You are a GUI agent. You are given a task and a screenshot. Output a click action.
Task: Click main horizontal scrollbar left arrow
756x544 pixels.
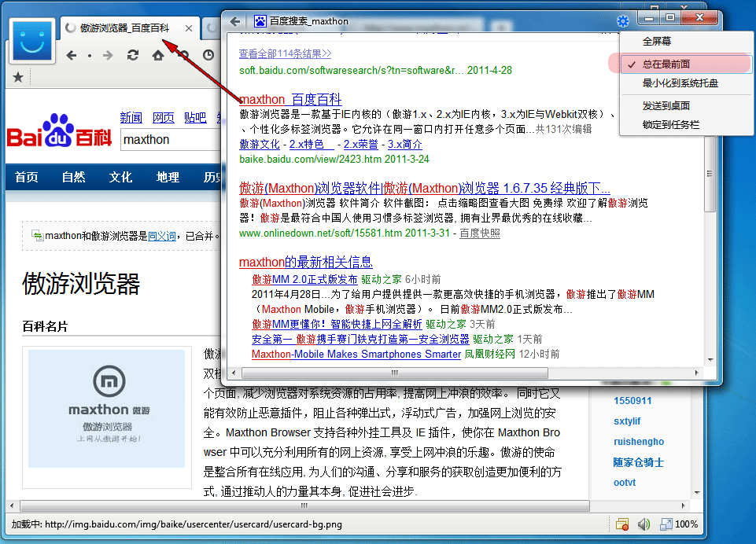coord(12,506)
